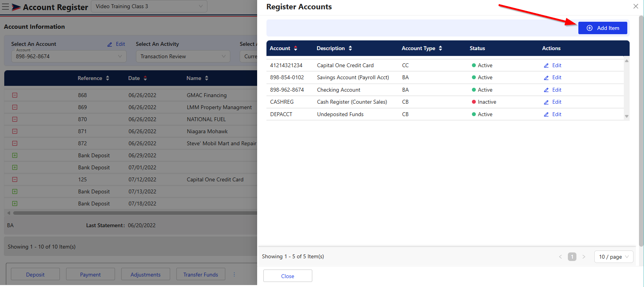This screenshot has height=287, width=644.
Task: Close the Register Accounts panel with X
Action: pos(635,6)
